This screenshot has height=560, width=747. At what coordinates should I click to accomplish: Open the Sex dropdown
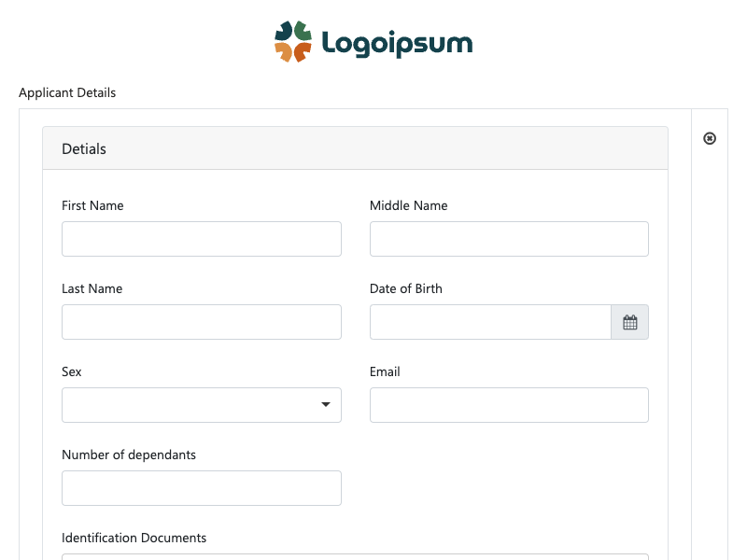pos(202,405)
